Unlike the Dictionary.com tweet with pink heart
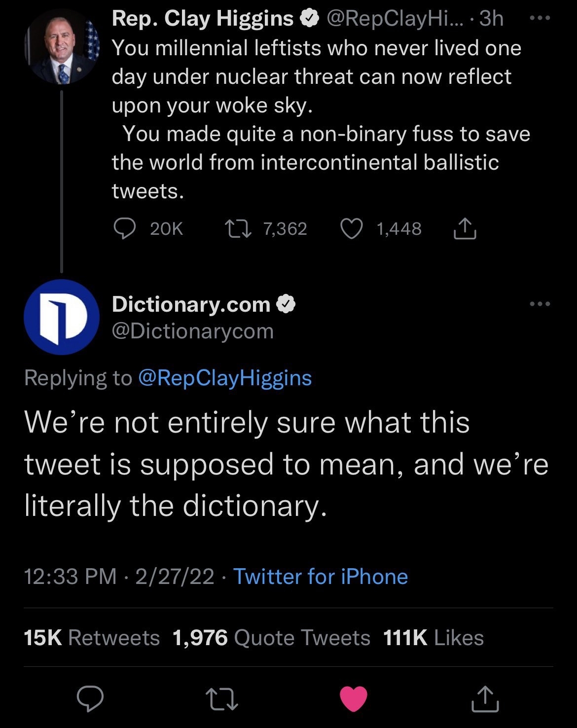Screen dimensions: 577x728 (354, 699)
